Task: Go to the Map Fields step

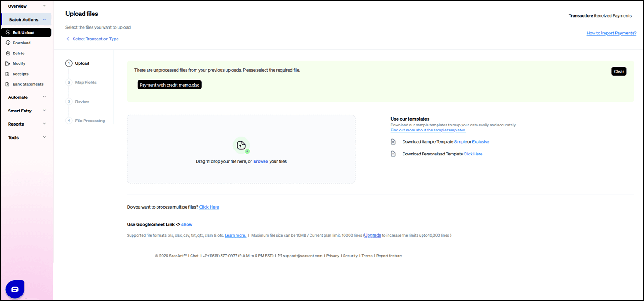Action: point(85,83)
